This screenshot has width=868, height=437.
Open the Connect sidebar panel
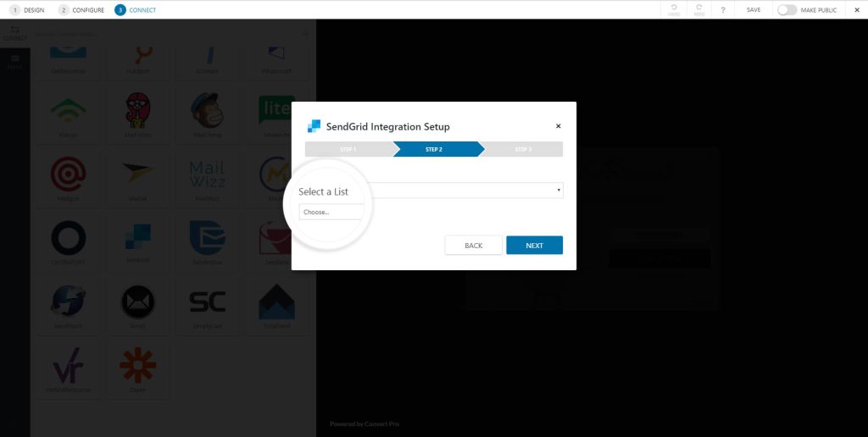pos(15,34)
